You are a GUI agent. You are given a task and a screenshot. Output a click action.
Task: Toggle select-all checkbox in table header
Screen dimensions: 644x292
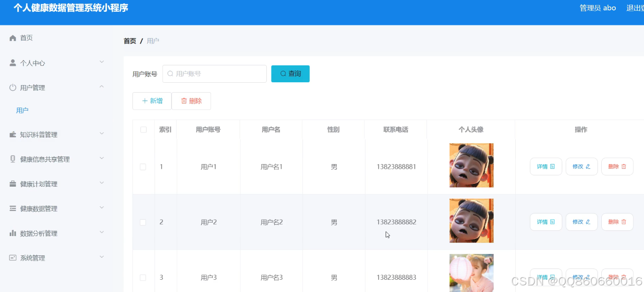144,130
